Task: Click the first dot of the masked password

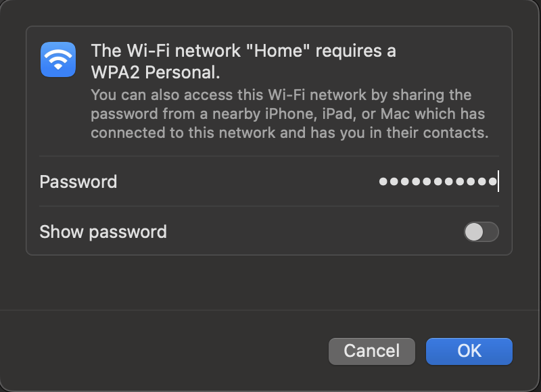Action: pyautogui.click(x=383, y=181)
